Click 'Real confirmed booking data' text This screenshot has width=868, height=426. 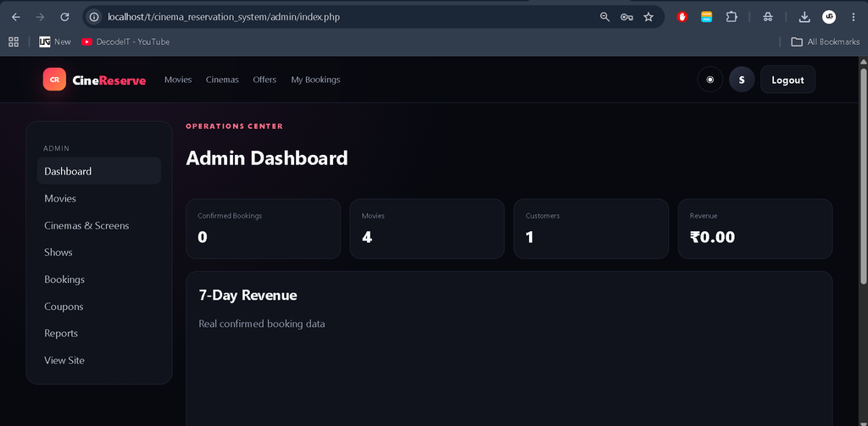pyautogui.click(x=262, y=324)
